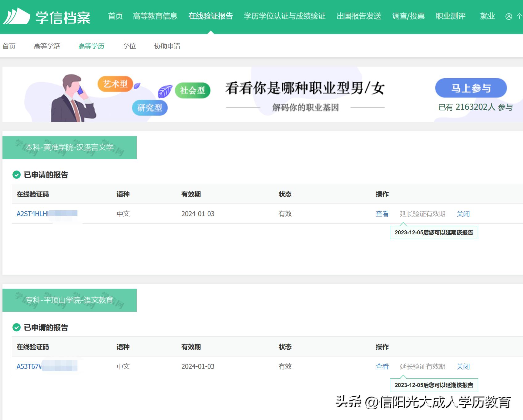Open 职业测评 from the top navigation
Viewport: 523px width, 420px height.
[450, 16]
